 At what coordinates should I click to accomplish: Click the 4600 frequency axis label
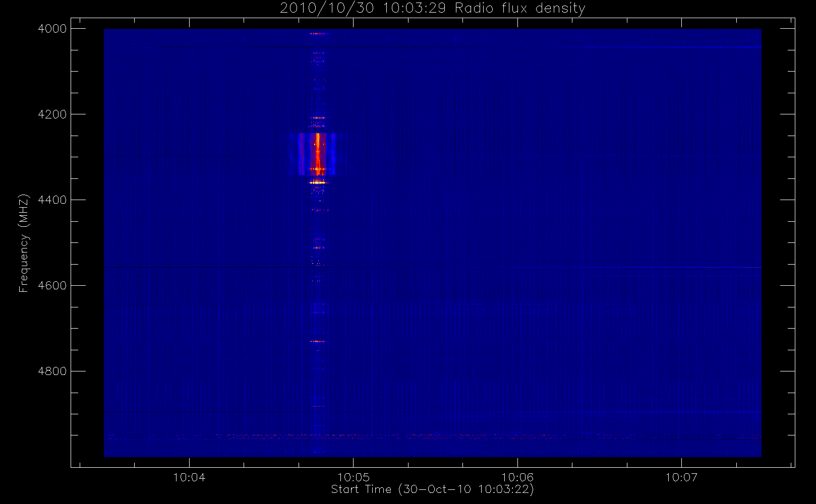click(x=52, y=286)
